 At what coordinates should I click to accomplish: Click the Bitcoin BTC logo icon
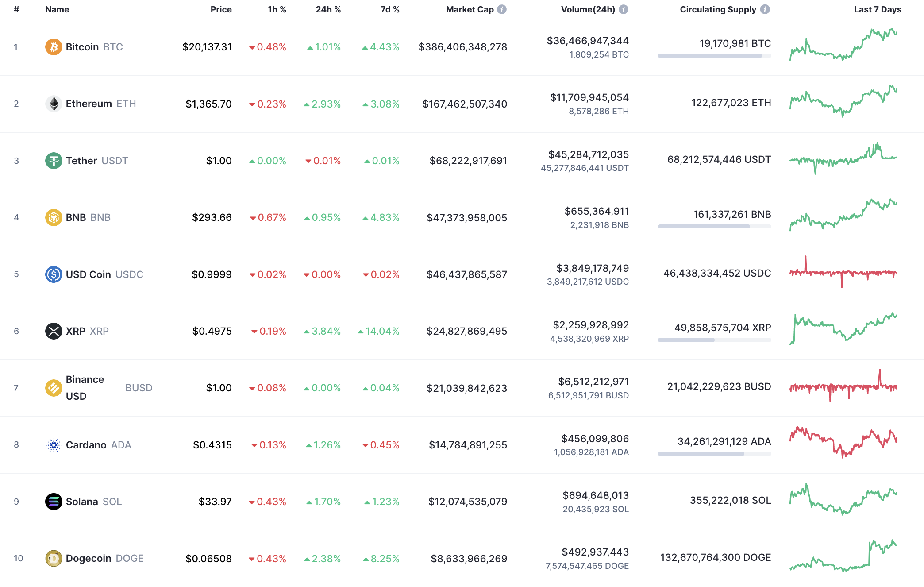coord(54,46)
